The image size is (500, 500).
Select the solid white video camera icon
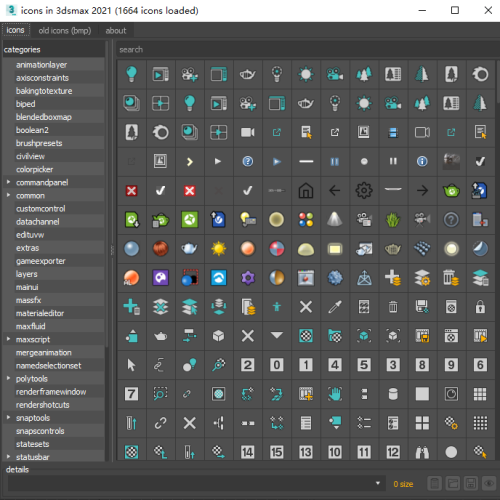(247, 133)
